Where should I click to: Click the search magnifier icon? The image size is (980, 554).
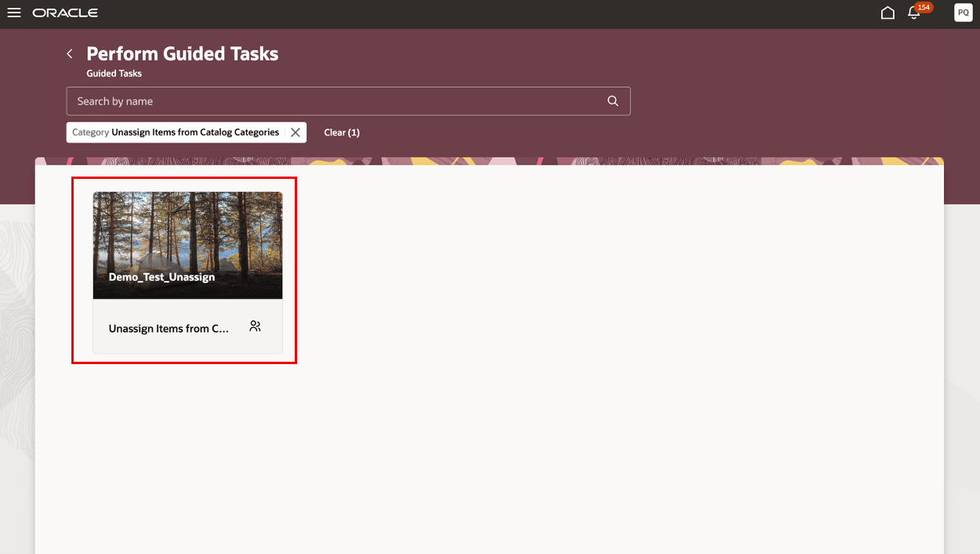pos(612,100)
